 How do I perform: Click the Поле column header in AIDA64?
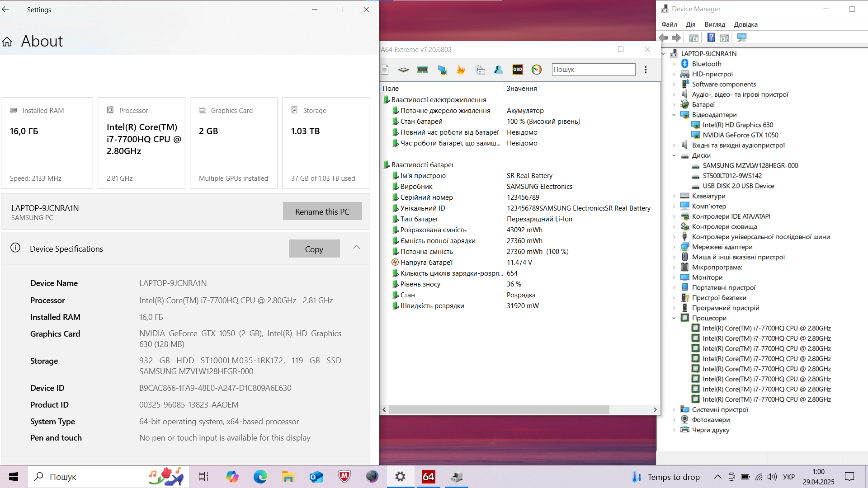coord(442,89)
